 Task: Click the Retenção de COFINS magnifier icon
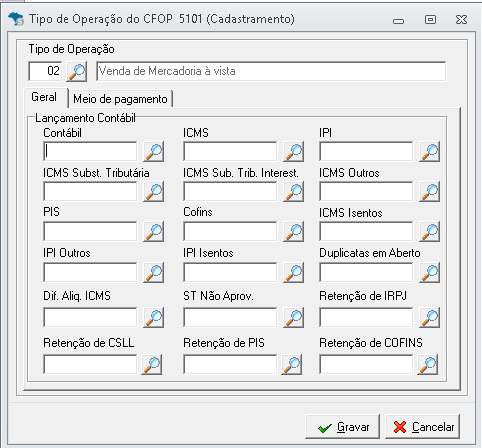[427, 364]
